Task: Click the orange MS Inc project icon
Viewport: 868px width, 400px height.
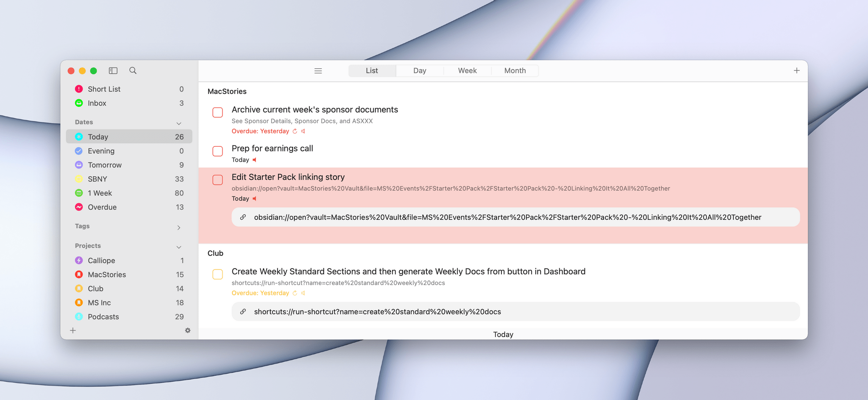Action: point(79,302)
